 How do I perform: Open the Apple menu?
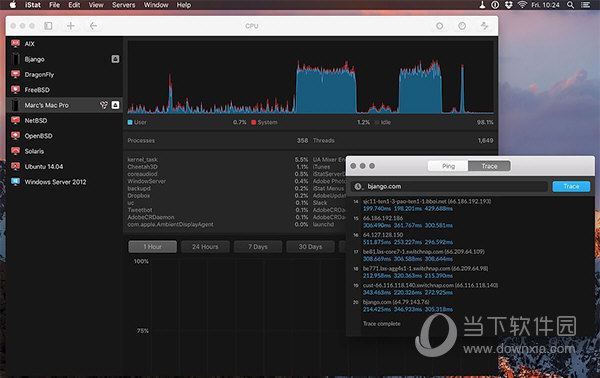(x=13, y=5)
